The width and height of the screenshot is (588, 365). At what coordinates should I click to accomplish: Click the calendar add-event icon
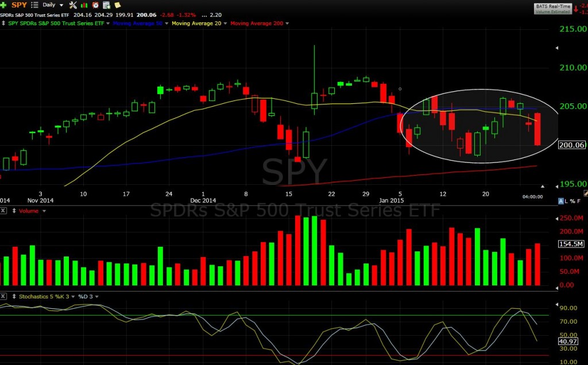[106, 5]
